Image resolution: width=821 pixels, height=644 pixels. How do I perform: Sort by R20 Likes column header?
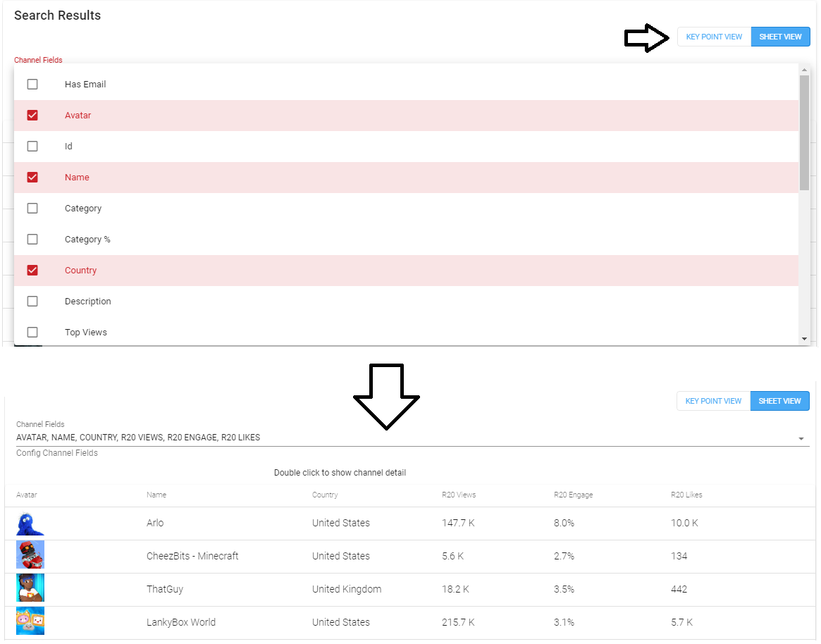[686, 495]
